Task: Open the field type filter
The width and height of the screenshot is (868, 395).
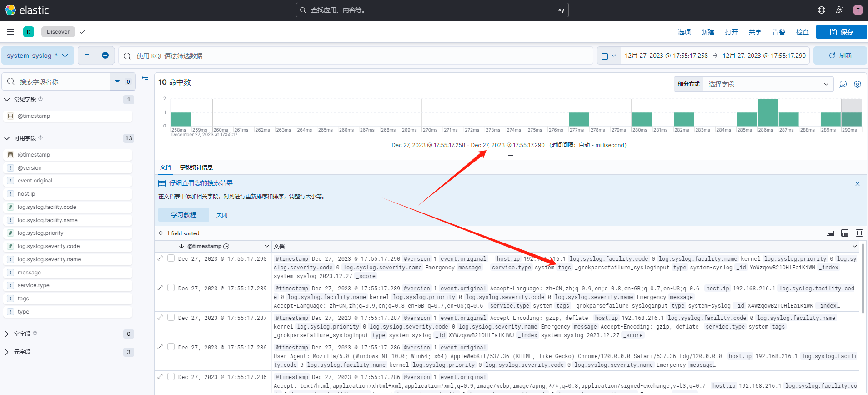Action: pos(123,82)
